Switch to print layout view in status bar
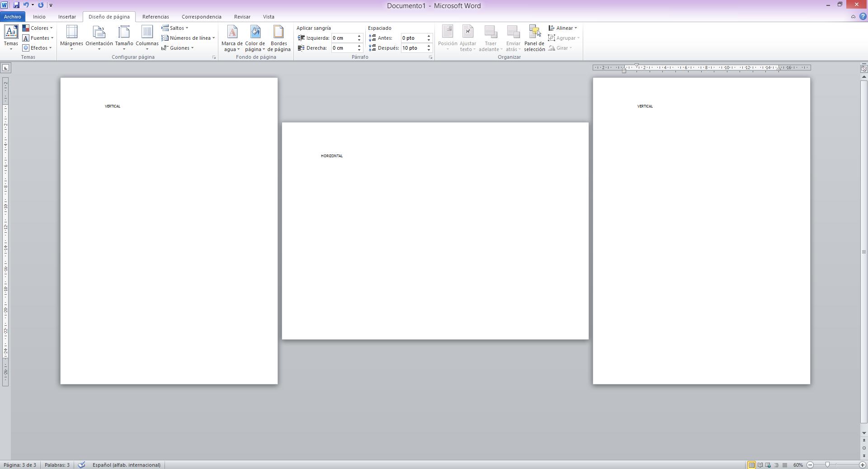The width and height of the screenshot is (868, 469). pos(751,465)
